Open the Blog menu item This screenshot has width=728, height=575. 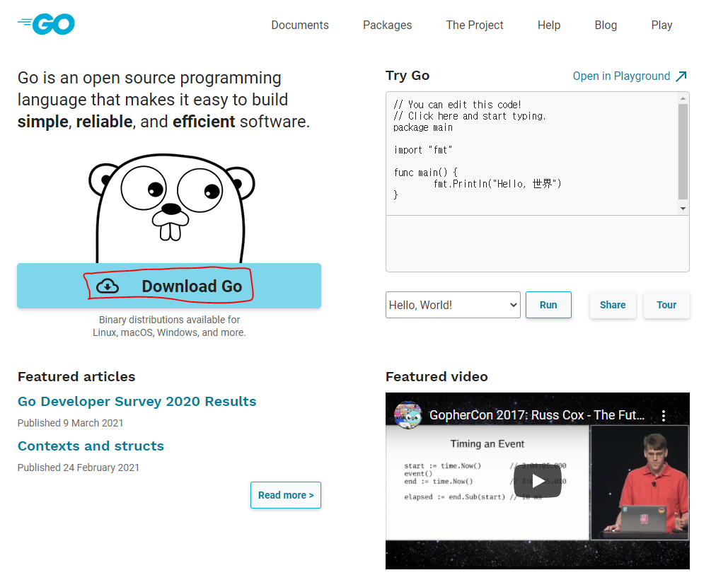point(606,25)
